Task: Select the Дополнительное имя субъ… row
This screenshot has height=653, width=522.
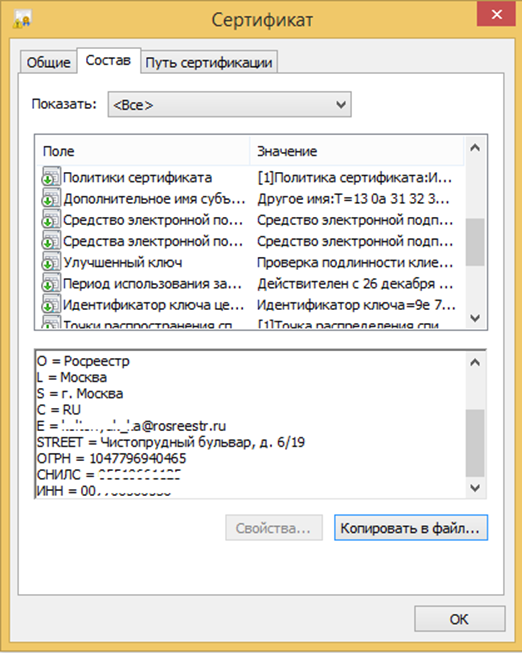Action: coord(250,199)
